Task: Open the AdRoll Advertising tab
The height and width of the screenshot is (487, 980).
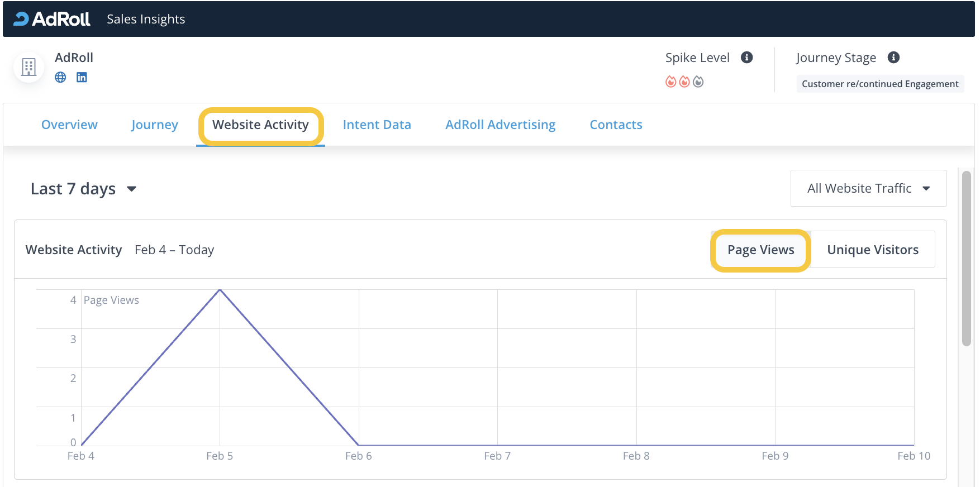Action: pos(500,125)
